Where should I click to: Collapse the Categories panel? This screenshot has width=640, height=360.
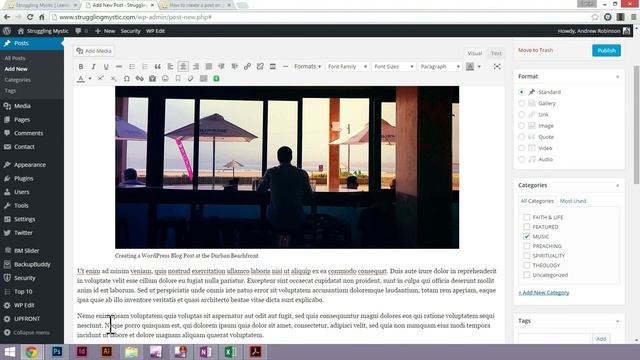tap(617, 186)
